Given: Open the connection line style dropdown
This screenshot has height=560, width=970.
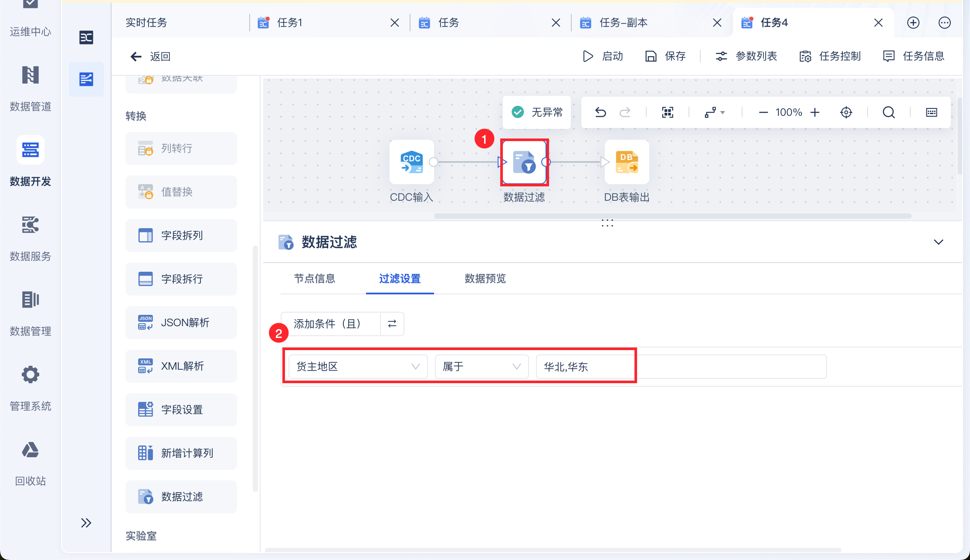Looking at the screenshot, I should [715, 112].
